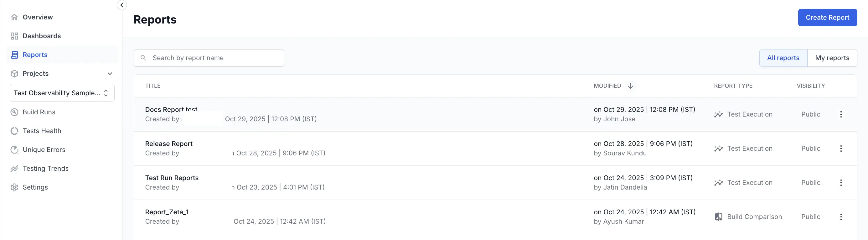Switch to My reports view
This screenshot has height=240, width=868.
(x=832, y=58)
